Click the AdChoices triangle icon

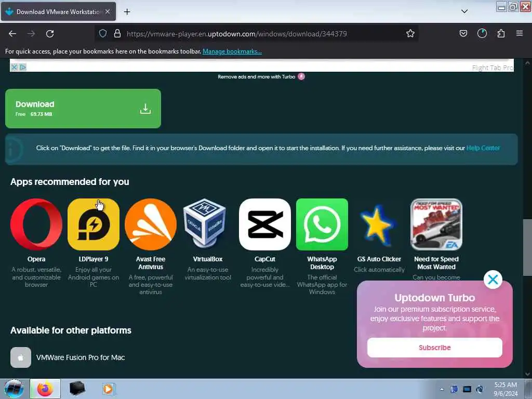23,67
